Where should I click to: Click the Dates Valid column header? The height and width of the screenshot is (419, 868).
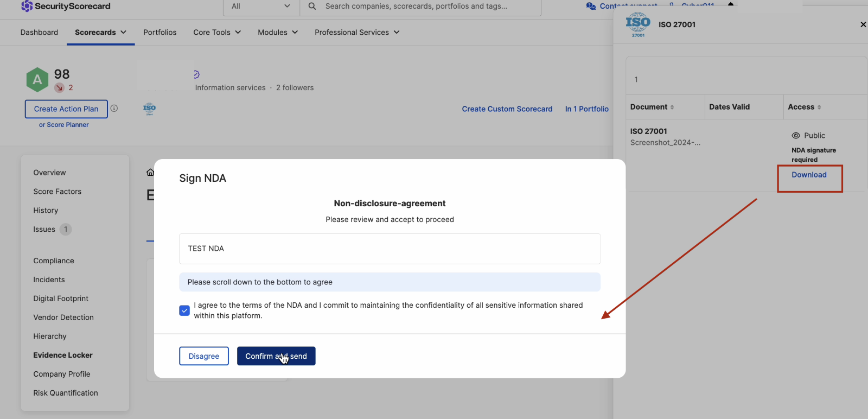[730, 107]
